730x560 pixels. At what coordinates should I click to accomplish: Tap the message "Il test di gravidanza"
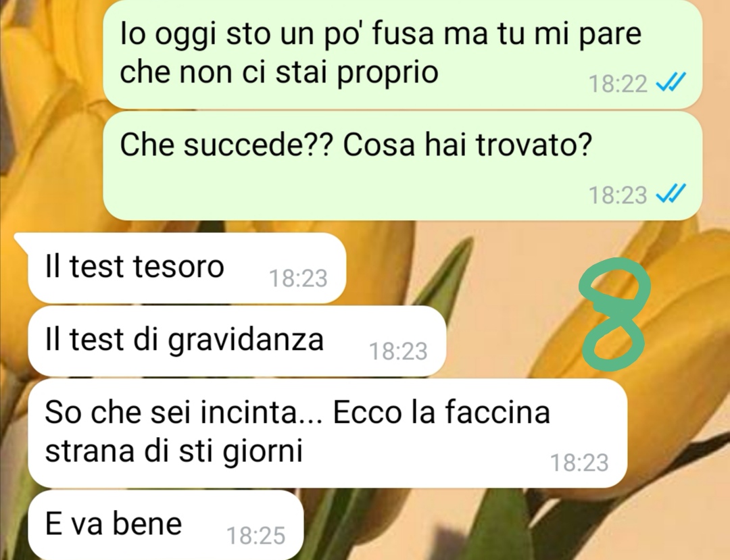[x=237, y=341]
